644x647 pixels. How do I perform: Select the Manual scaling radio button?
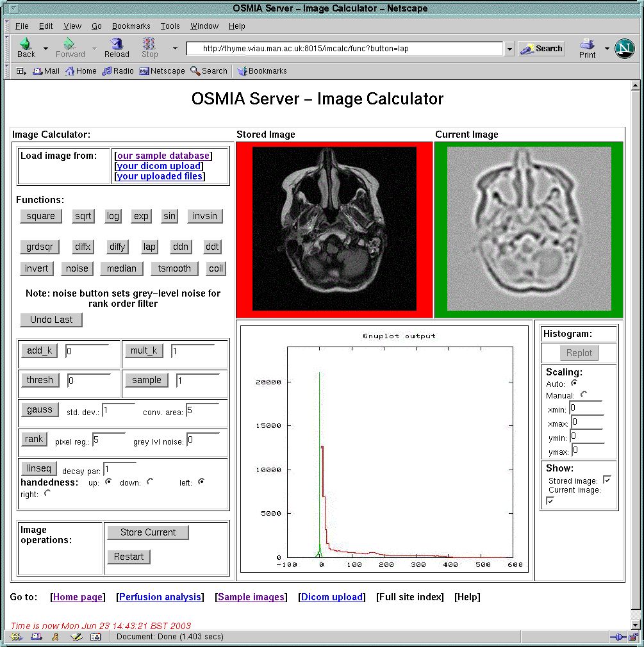point(583,395)
